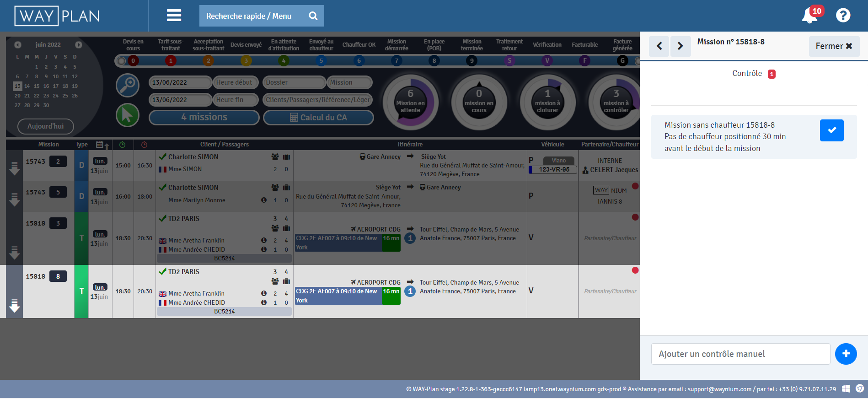The width and height of the screenshot is (868, 399).
Task: Expand mission 15818-8 row down arrow
Action: 15,306
